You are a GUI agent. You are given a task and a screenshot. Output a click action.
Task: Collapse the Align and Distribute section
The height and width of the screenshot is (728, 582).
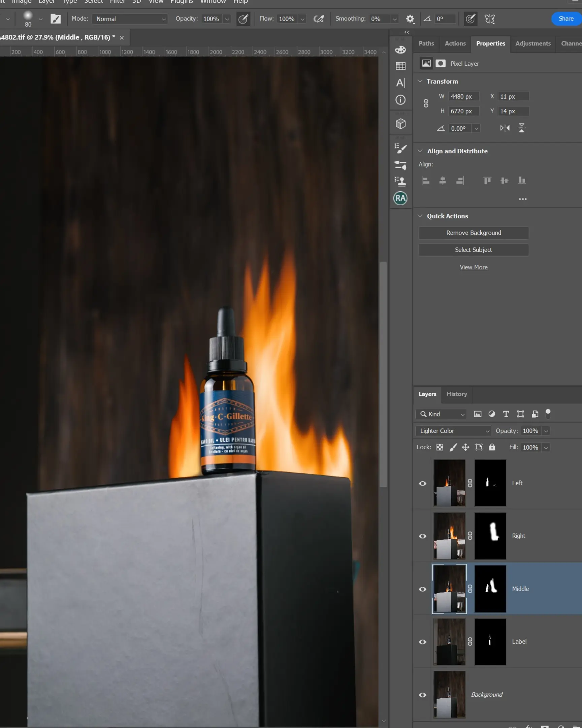pos(420,151)
